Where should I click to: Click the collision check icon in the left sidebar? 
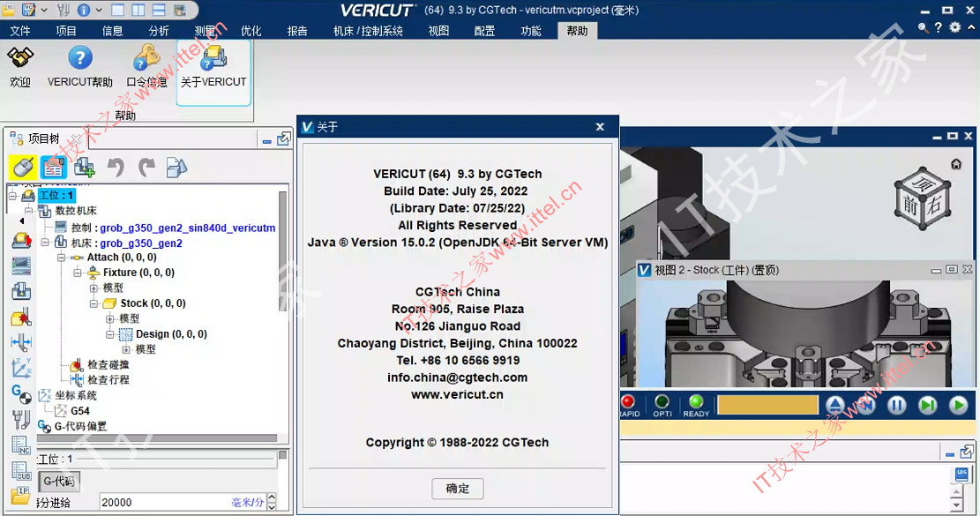point(21,318)
